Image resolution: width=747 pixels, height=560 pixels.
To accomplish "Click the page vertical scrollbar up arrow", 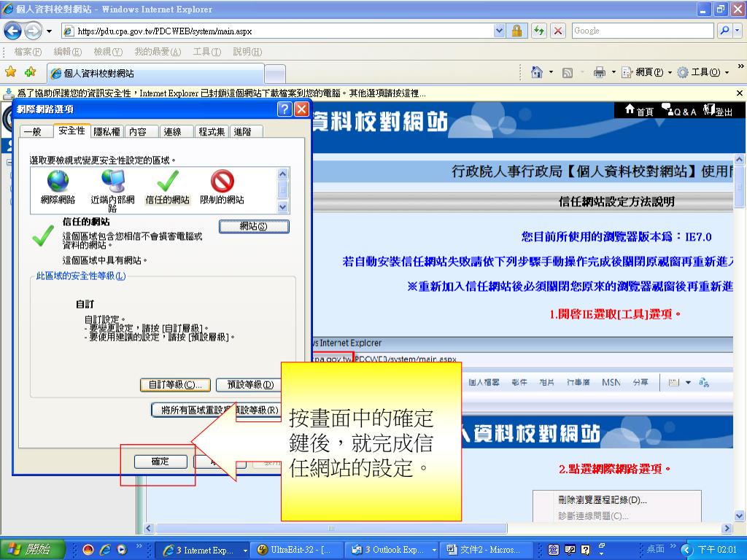I will tap(740, 159).
